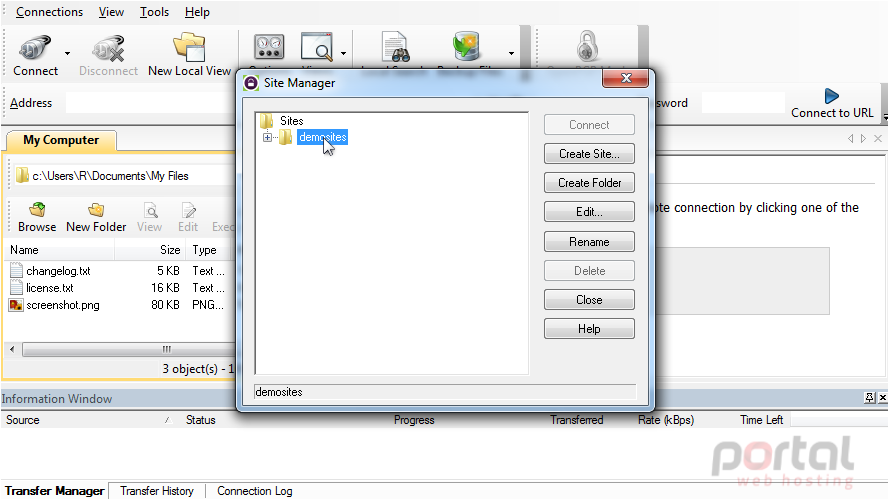Open the Connections menu
Image resolution: width=889 pixels, height=500 pixels.
tap(49, 12)
